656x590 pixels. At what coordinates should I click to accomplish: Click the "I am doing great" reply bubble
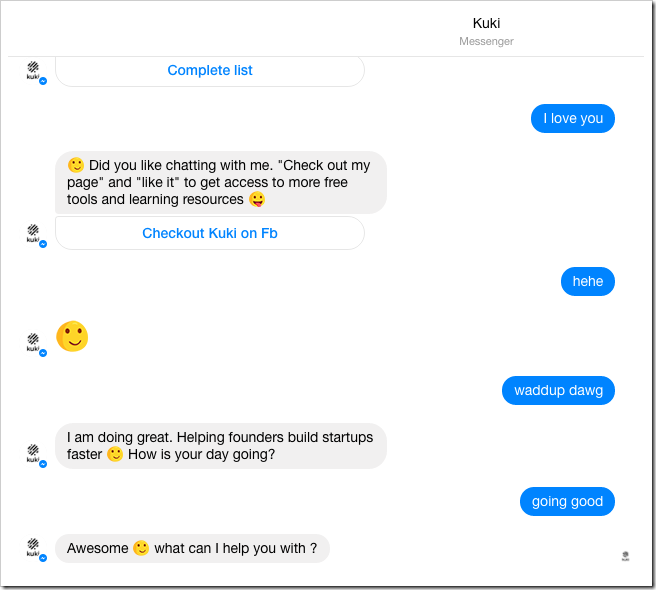(x=220, y=446)
